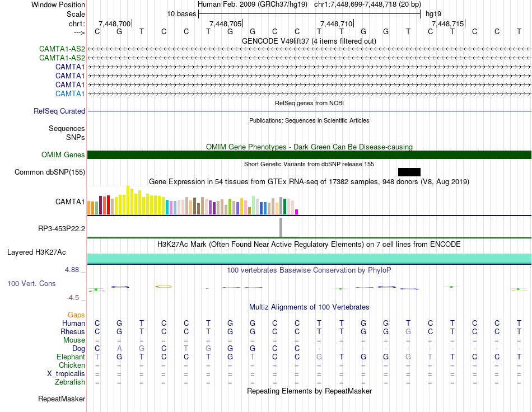Select the Zebrafish alignment row label

(x=70, y=382)
